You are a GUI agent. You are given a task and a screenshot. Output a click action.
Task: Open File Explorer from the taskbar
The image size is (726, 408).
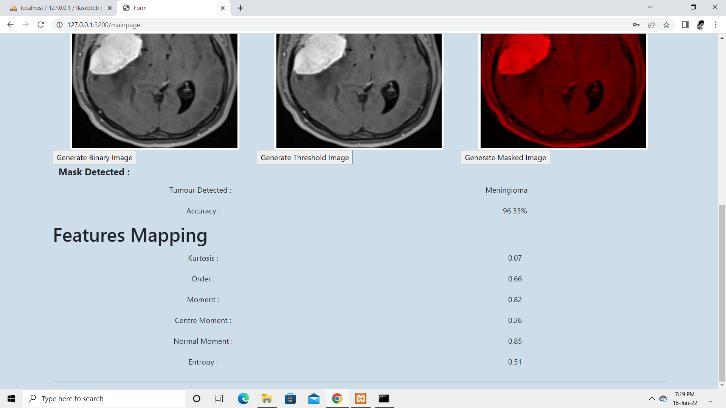click(267, 398)
